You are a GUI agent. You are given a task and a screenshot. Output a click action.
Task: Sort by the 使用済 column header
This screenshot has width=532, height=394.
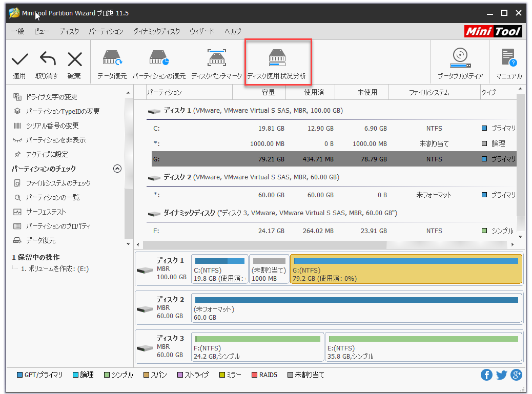click(x=311, y=92)
